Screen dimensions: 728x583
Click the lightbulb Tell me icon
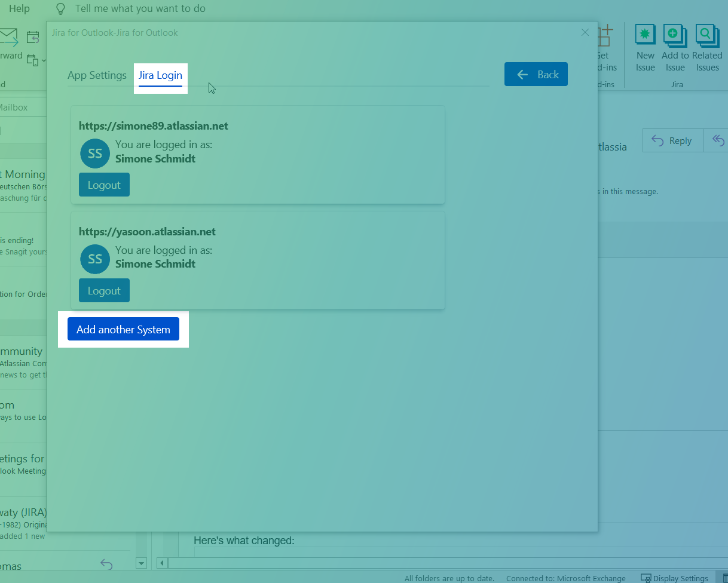[60, 8]
